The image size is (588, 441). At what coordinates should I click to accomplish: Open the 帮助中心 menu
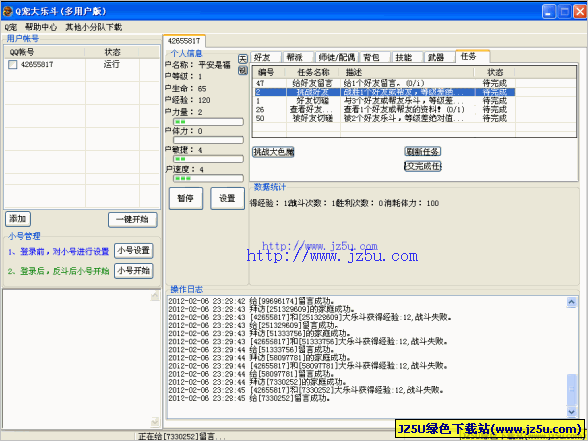coord(41,27)
